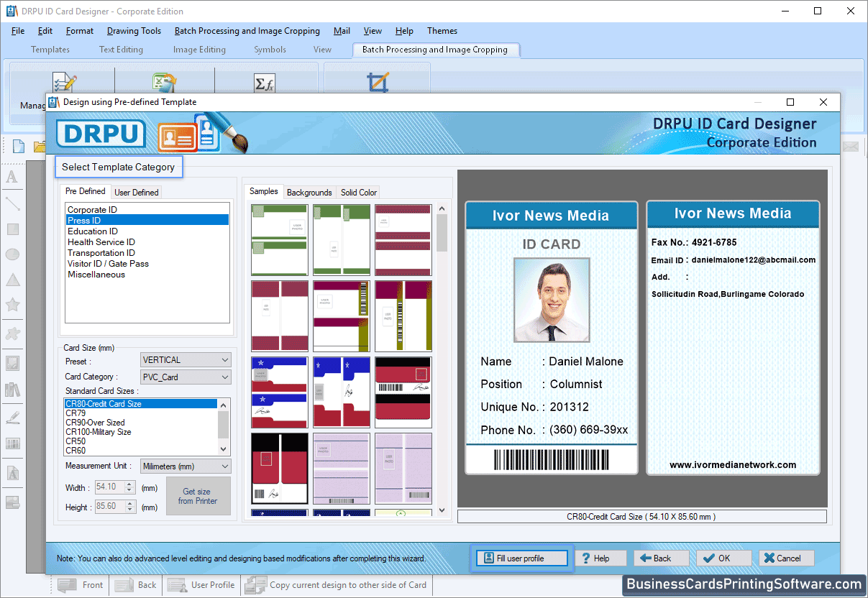
Task: Click the OK button
Action: coord(723,558)
